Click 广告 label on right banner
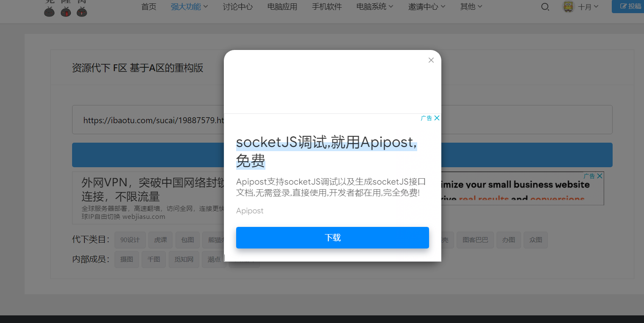Screen dimensions: 644x323 click(589, 176)
